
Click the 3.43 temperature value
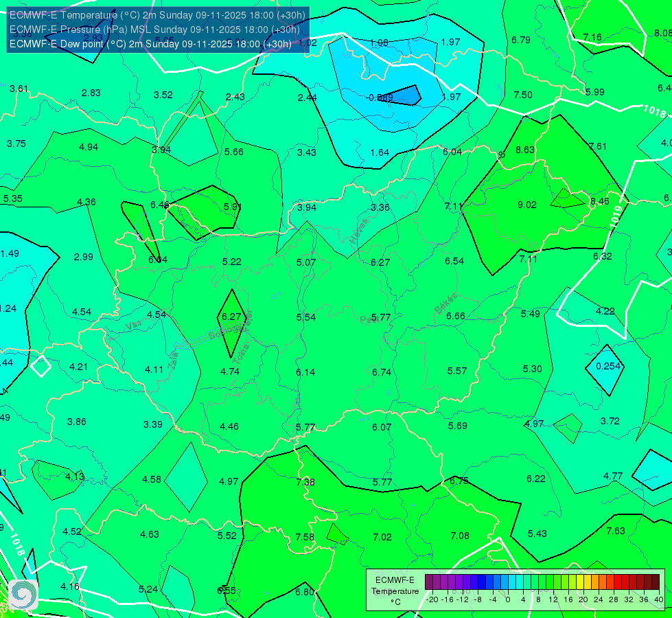click(x=307, y=152)
